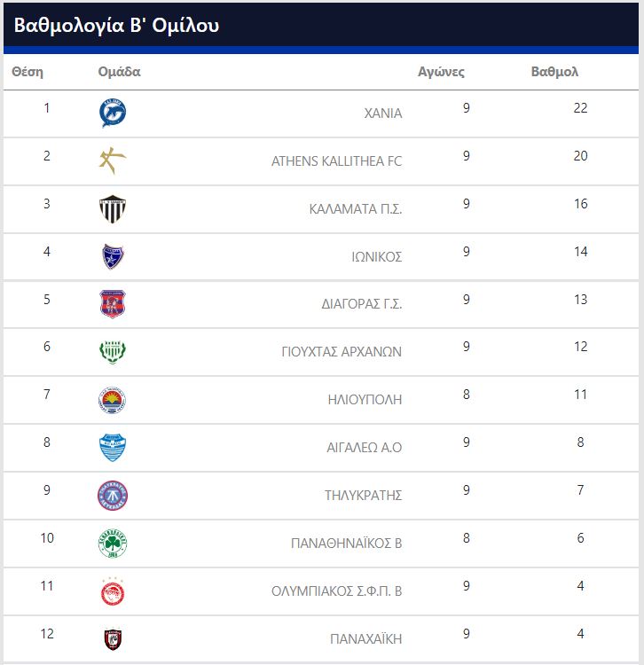
Task: Open the ΠΑΝΑΘΗΝΑΪΚΟΣ Β team link
Action: click(346, 544)
